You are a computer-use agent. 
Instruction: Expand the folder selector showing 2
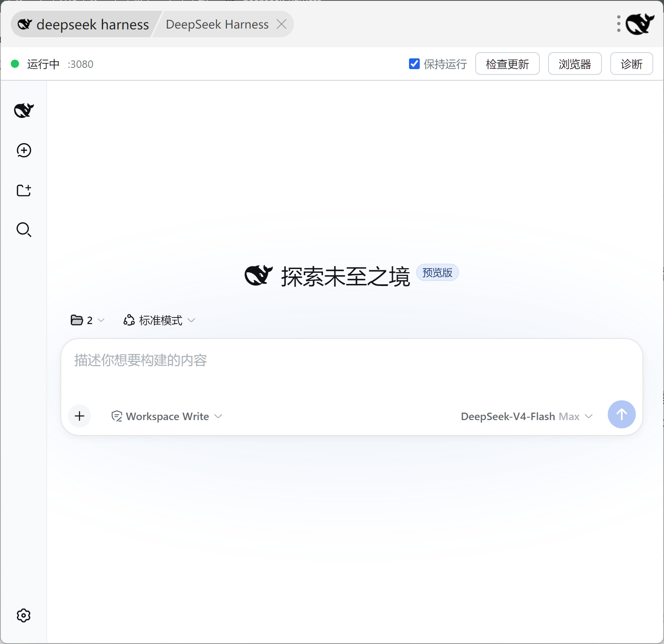point(88,320)
